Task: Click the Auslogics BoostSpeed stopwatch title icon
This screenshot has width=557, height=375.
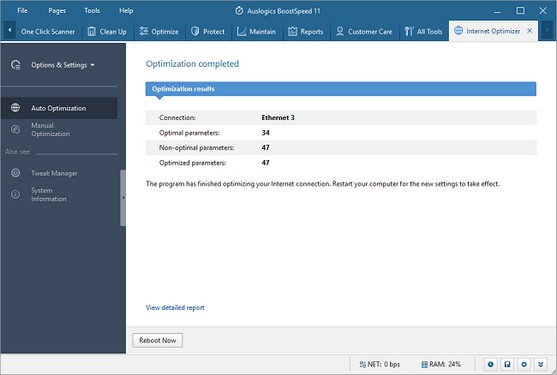Action: (239, 11)
